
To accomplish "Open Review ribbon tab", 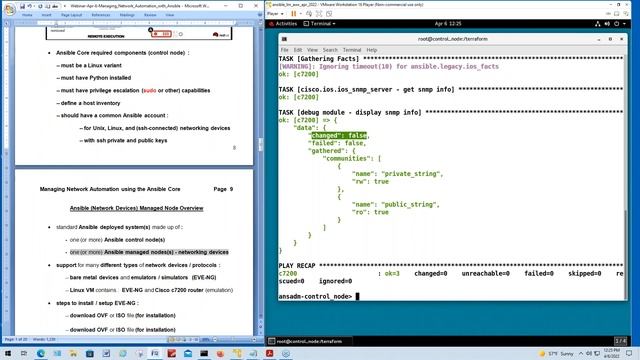I will point(150,15).
